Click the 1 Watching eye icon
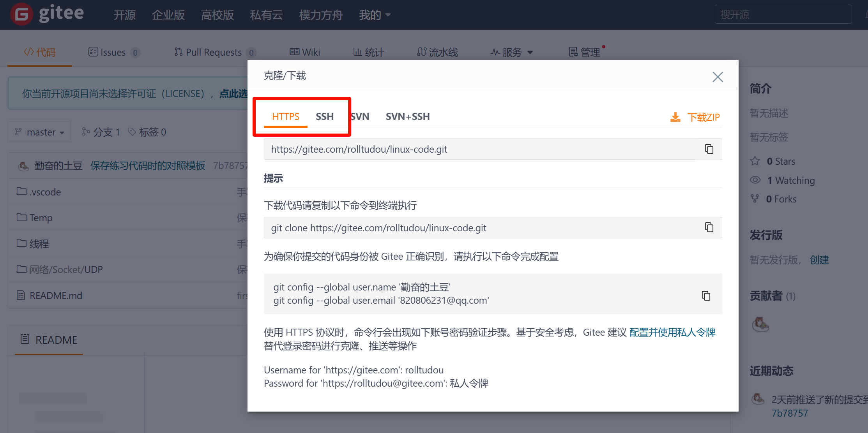868x433 pixels. 755,180
